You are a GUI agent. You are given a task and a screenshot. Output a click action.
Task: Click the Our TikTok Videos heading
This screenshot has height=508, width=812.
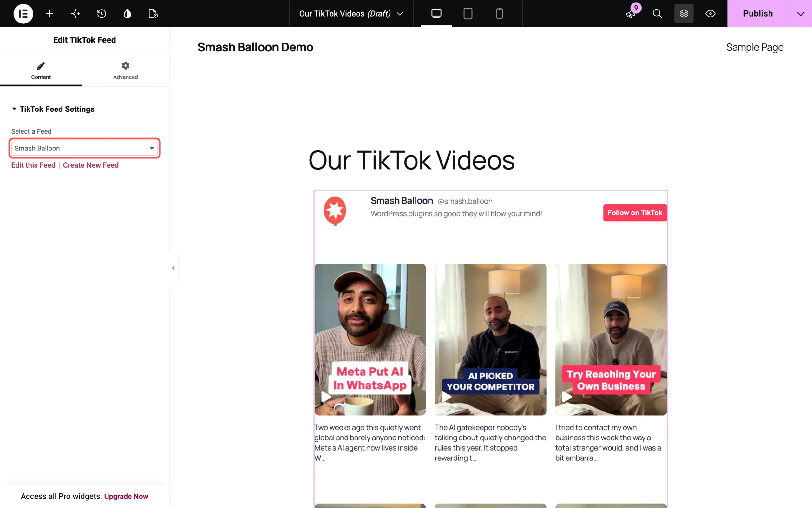coord(411,160)
